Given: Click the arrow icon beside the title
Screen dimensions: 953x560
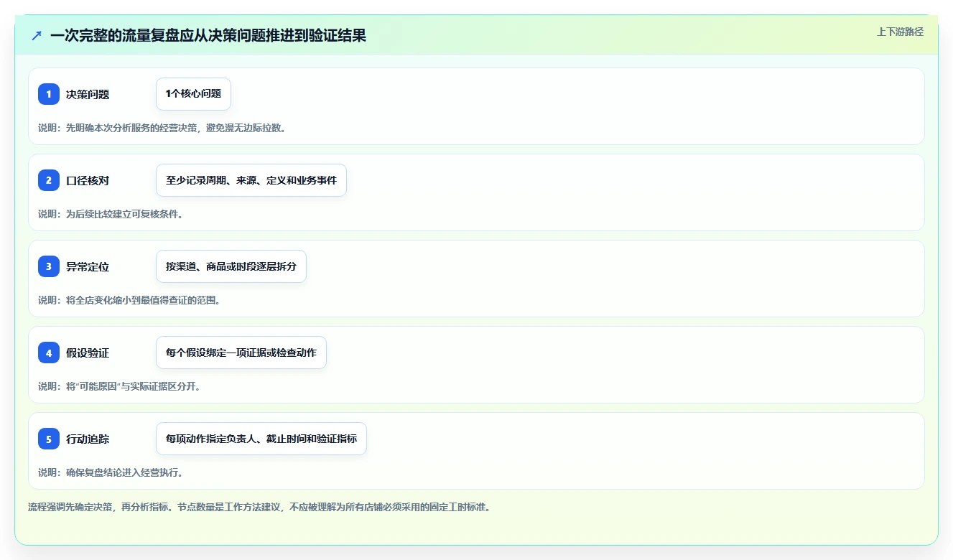Looking at the screenshot, I should 37,35.
